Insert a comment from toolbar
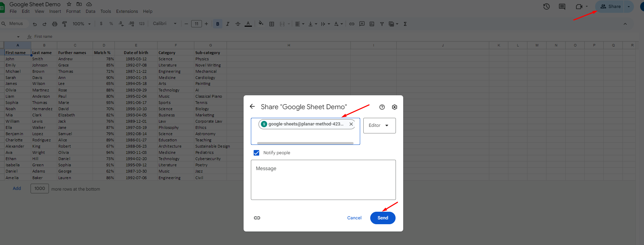The height and width of the screenshot is (245, 644). click(362, 24)
